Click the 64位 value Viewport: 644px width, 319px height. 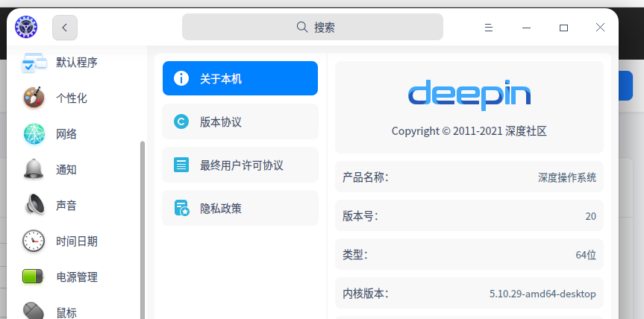click(x=586, y=255)
